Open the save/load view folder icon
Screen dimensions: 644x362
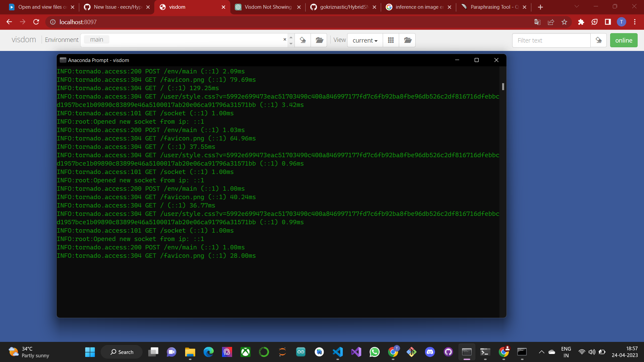[x=407, y=40]
